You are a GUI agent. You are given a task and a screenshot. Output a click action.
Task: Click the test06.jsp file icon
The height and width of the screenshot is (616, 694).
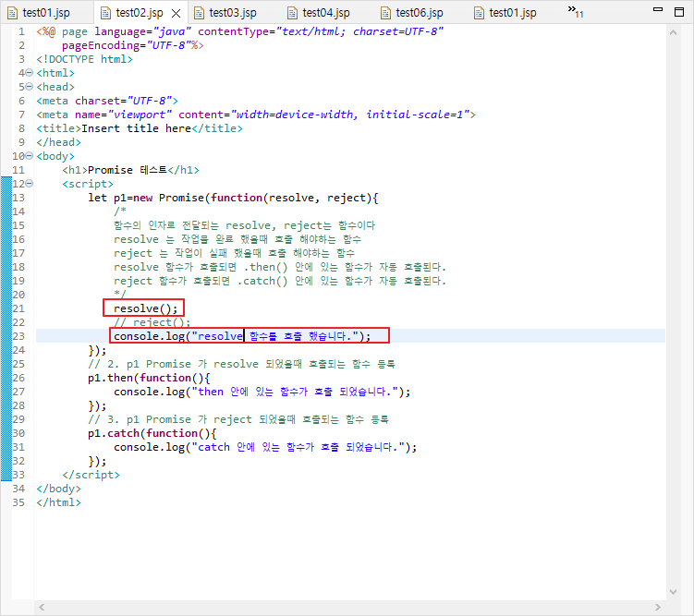(386, 13)
